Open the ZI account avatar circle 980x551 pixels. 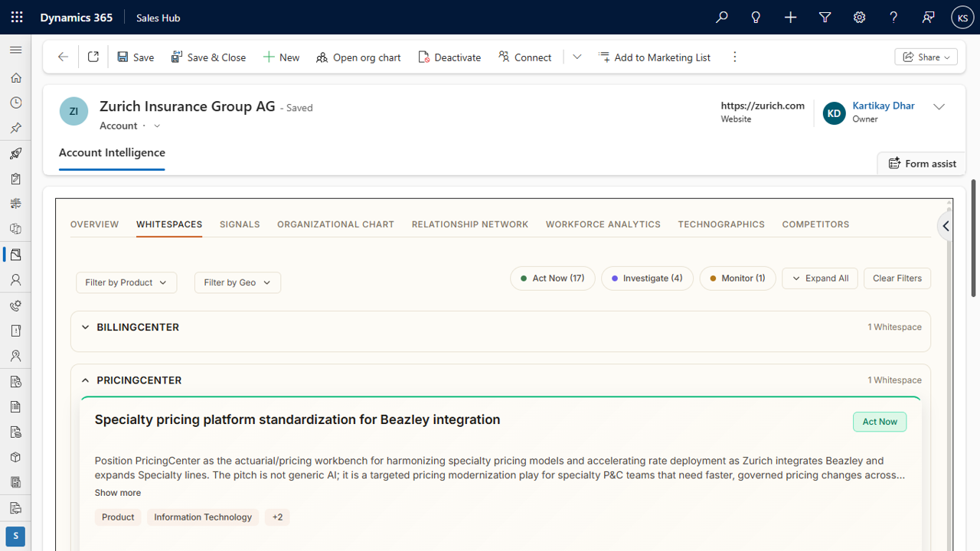(x=73, y=111)
